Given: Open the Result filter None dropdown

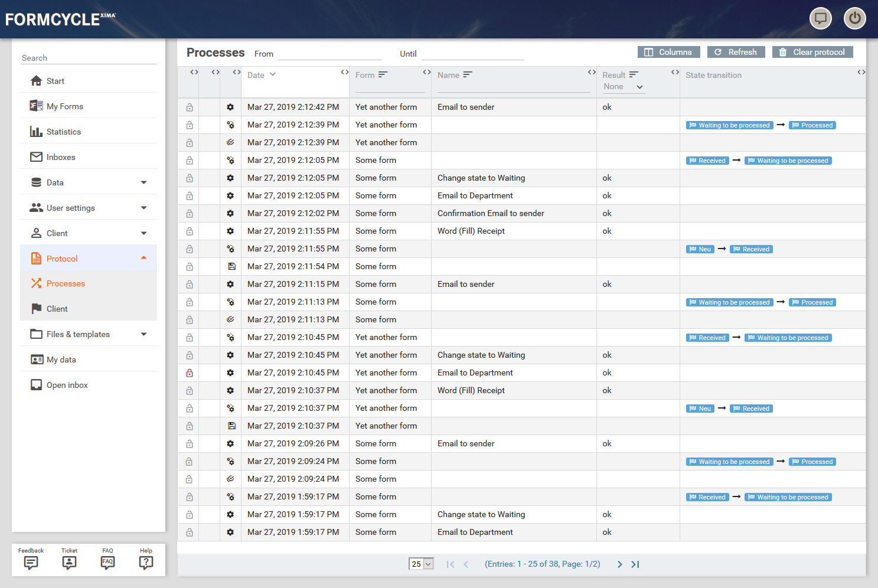Looking at the screenshot, I should (x=623, y=87).
